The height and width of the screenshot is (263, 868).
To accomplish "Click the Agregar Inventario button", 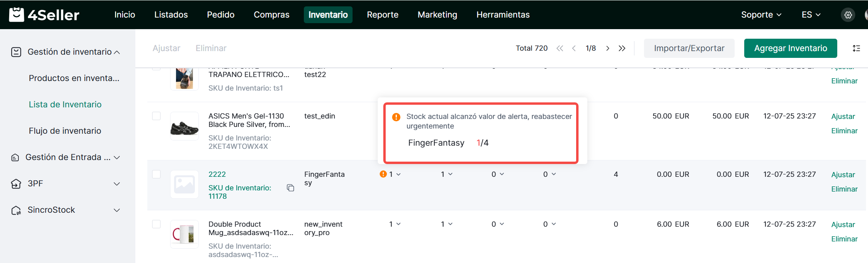I will 790,48.
